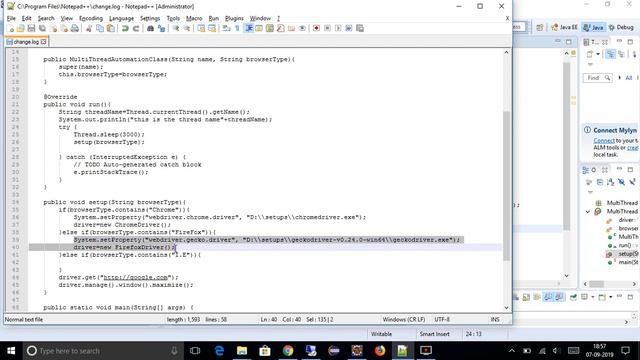This screenshot has height=360, width=640.
Task: Open the File menu
Action: pyautogui.click(x=11, y=18)
